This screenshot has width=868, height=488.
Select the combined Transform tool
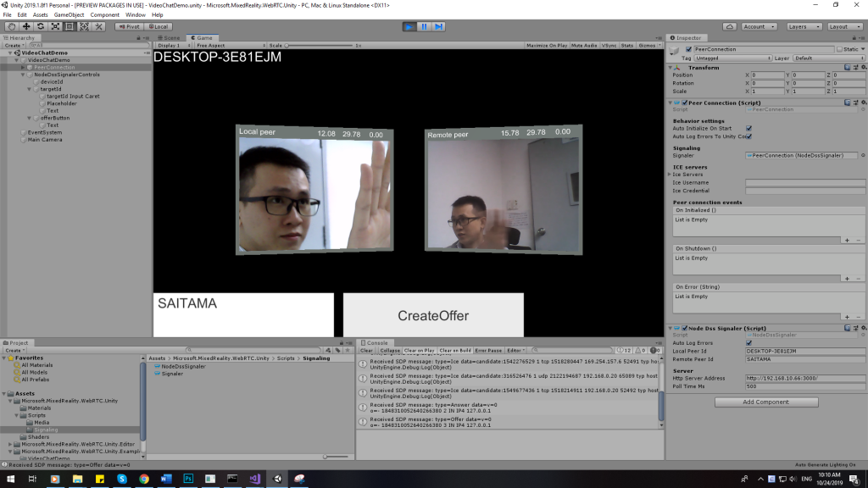84,26
